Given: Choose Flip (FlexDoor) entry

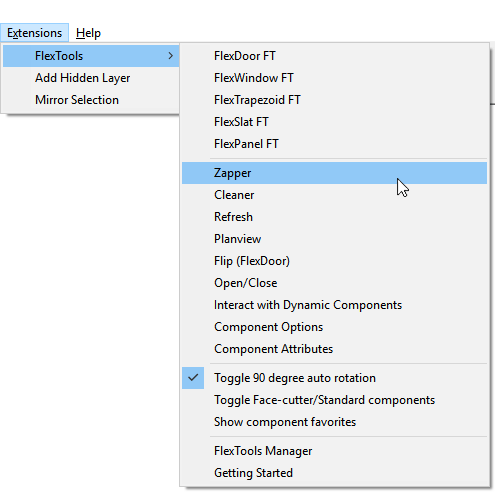Looking at the screenshot, I should coord(334,261).
